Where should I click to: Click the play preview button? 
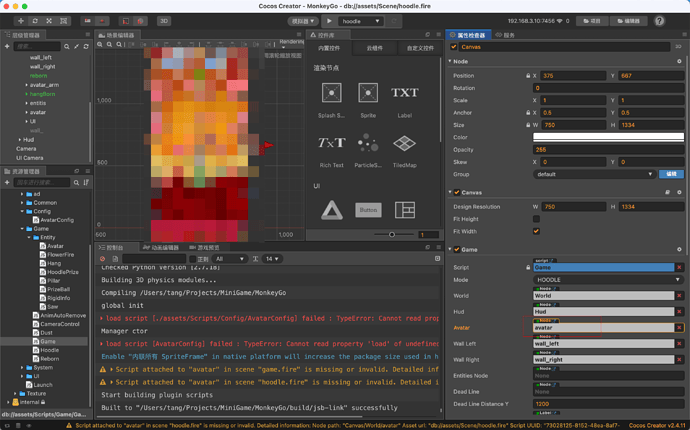click(x=329, y=20)
